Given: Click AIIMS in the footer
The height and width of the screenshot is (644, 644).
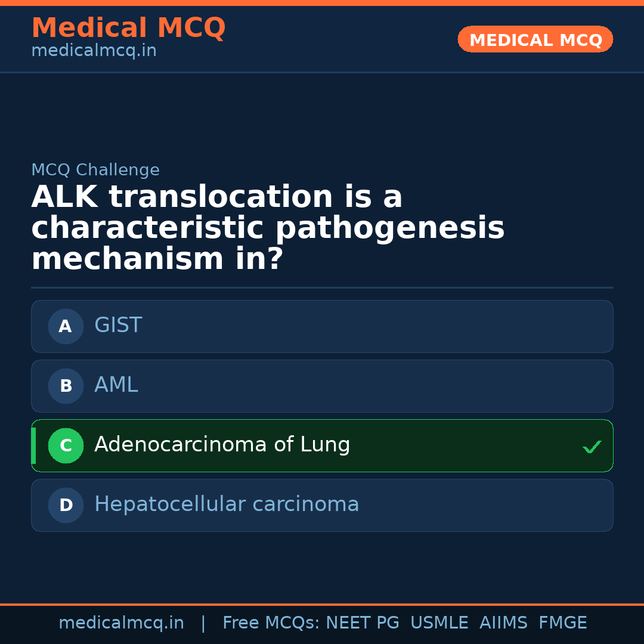Looking at the screenshot, I should pyautogui.click(x=503, y=623).
